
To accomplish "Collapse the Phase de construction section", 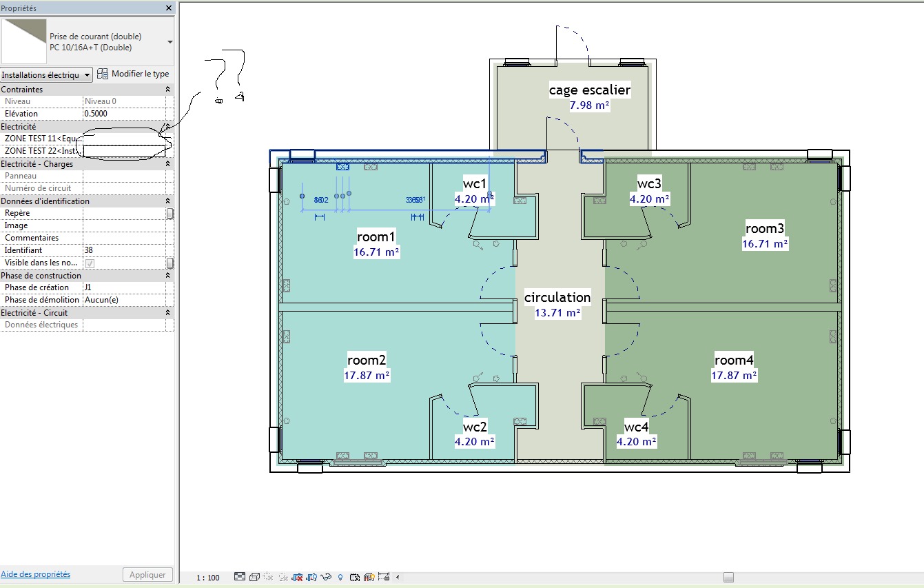I will pyautogui.click(x=167, y=276).
